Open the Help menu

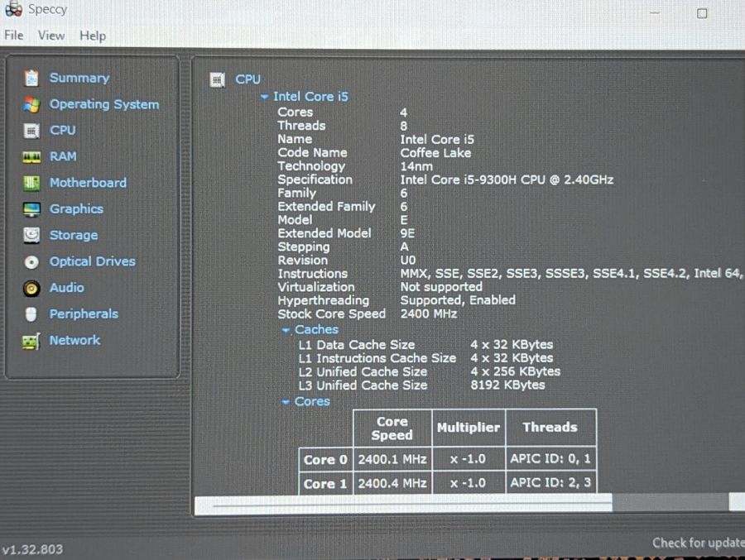click(x=93, y=36)
